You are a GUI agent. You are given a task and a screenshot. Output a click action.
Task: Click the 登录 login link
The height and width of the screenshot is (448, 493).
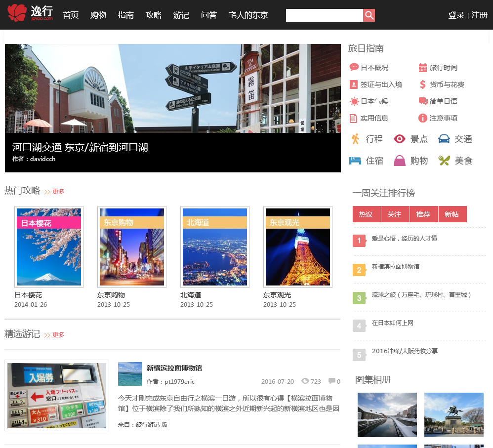click(456, 15)
